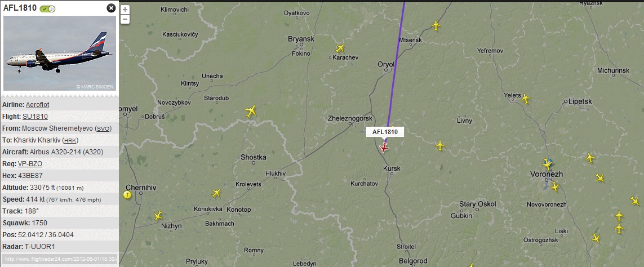Select the yellow plane northeast of Mtsensk
This screenshot has width=644, height=267.
pyautogui.click(x=436, y=26)
